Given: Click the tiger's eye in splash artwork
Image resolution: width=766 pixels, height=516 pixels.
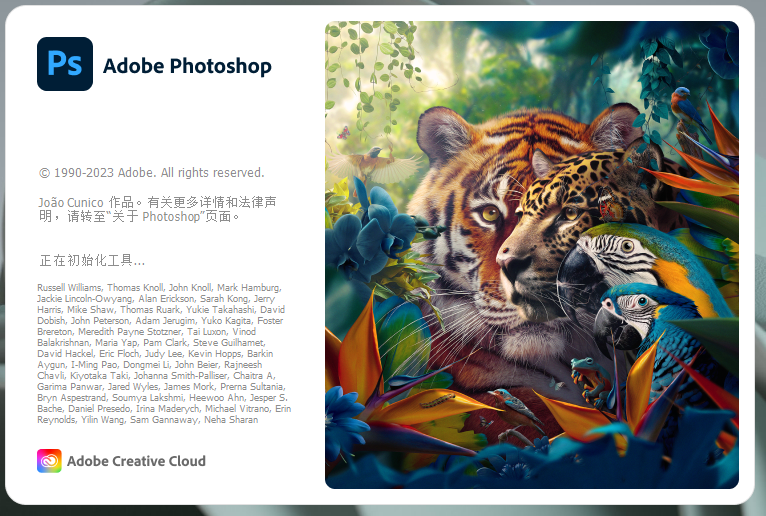Looking at the screenshot, I should (x=489, y=213).
